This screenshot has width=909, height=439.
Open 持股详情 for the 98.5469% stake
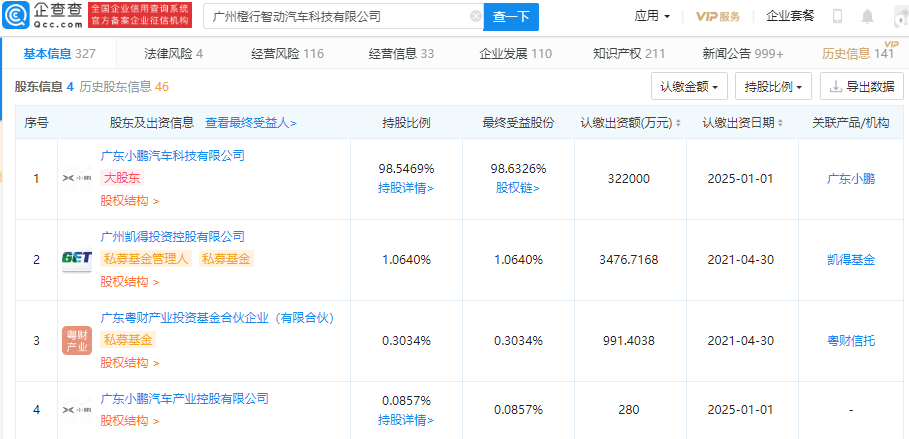[406, 188]
